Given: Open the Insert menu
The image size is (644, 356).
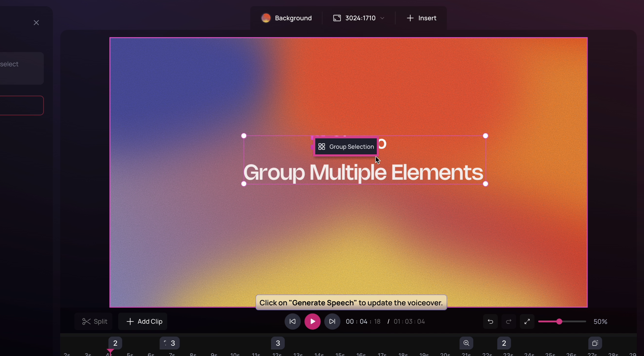Looking at the screenshot, I should click(x=421, y=18).
